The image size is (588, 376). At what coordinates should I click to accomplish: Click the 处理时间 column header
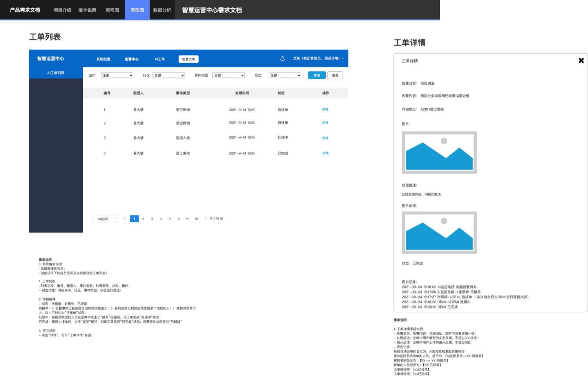coord(242,93)
